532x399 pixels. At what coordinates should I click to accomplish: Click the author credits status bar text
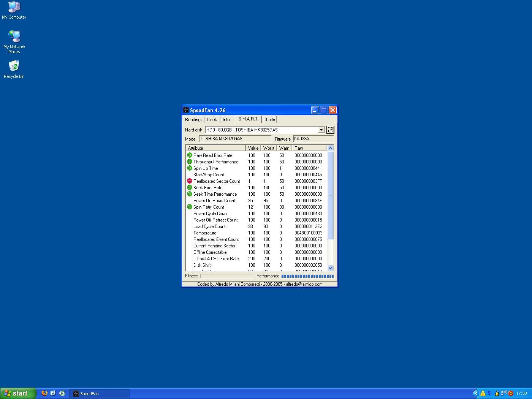click(x=260, y=284)
